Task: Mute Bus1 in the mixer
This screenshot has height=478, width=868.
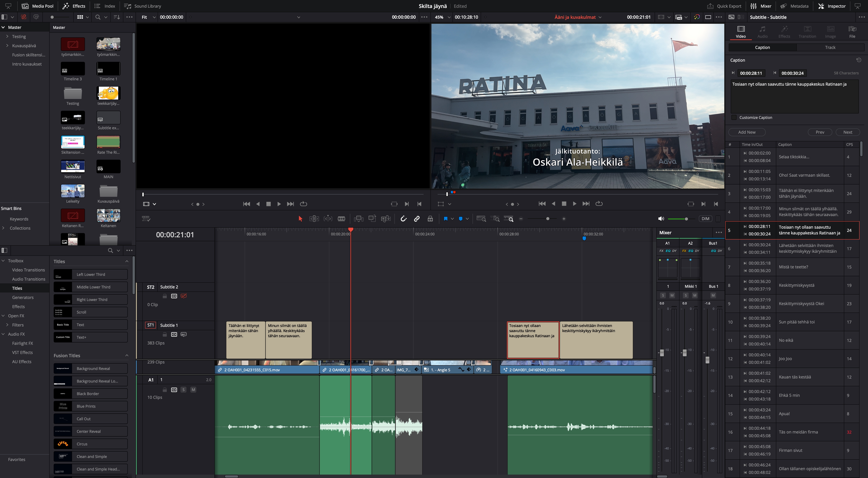Action: point(713,295)
